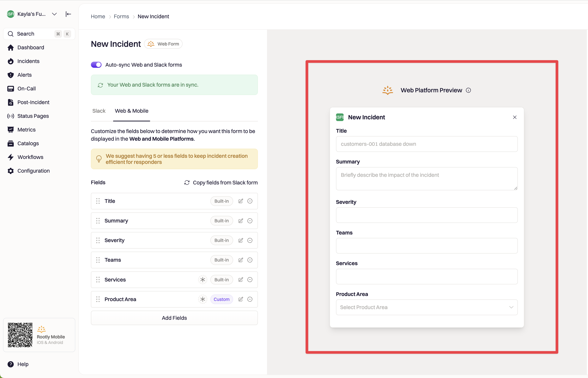Click the Summary row drag handle

[x=98, y=221]
